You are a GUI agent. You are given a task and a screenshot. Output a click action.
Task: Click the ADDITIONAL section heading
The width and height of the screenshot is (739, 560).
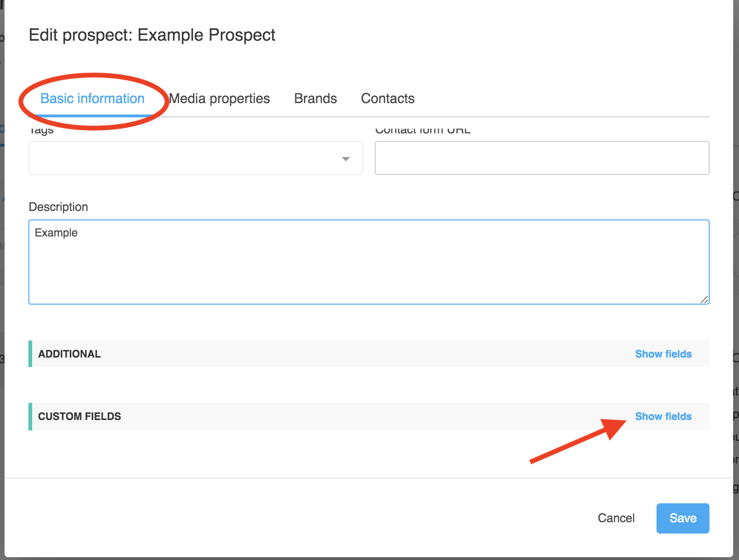(70, 354)
